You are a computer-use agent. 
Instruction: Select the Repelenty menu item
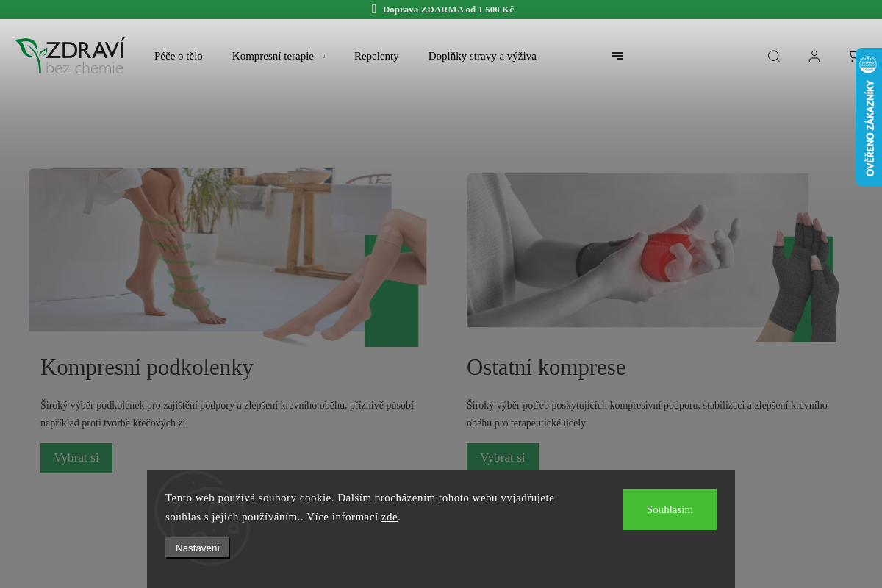click(376, 56)
